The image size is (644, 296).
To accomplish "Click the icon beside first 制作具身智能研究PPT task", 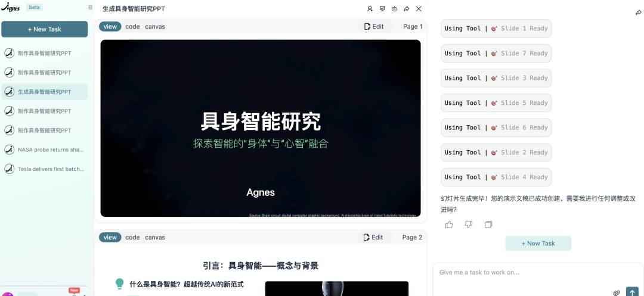I will 9,53.
